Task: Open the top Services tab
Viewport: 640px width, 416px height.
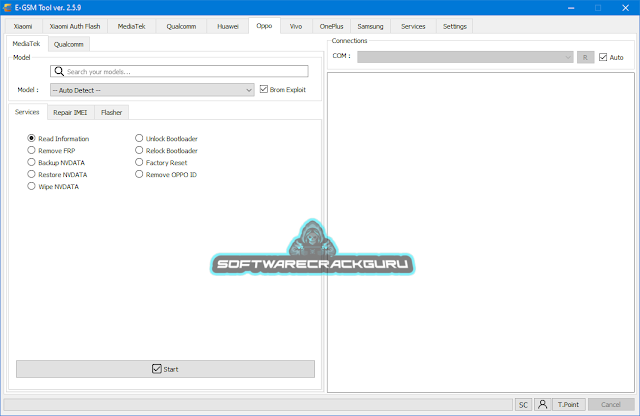Action: (x=413, y=26)
